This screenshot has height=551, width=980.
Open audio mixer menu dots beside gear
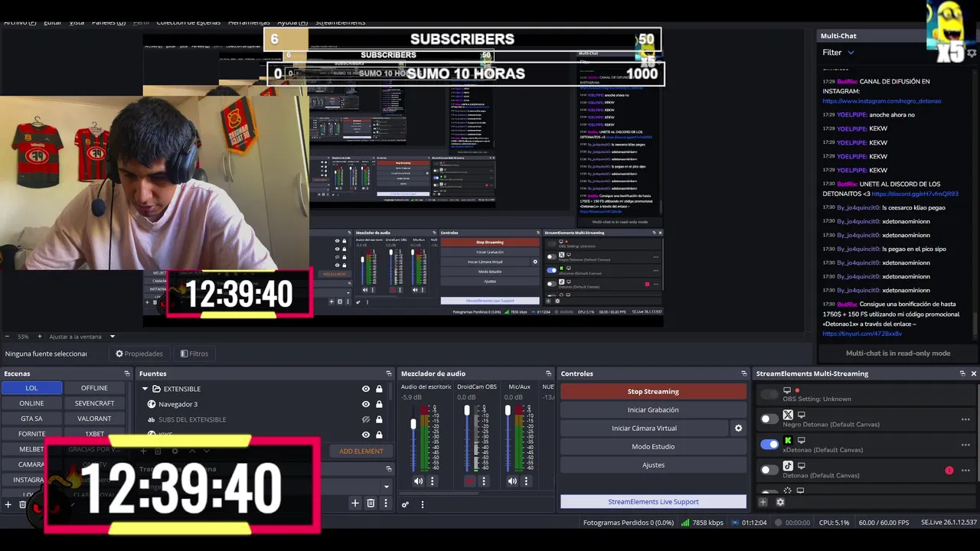pos(422,504)
